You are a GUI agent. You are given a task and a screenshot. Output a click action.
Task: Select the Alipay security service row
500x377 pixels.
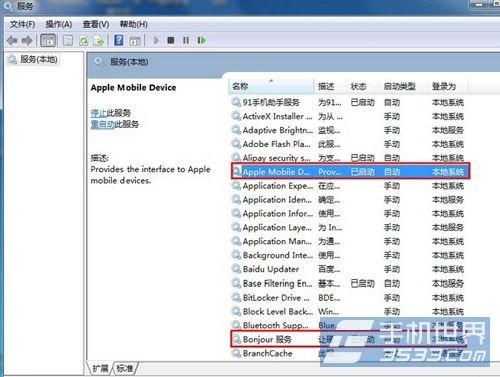(x=348, y=158)
